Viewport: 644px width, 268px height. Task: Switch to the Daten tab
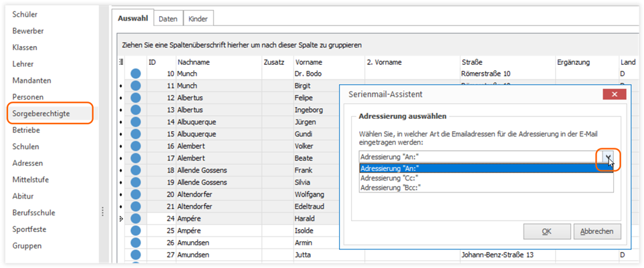[168, 19]
